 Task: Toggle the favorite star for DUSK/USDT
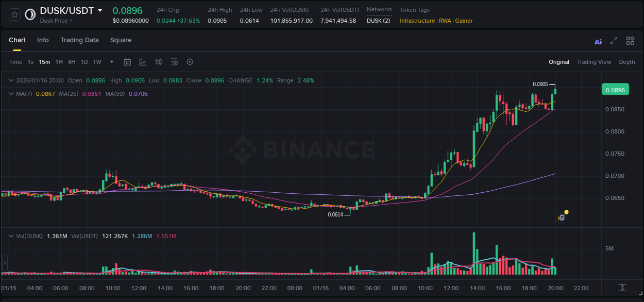click(15, 14)
